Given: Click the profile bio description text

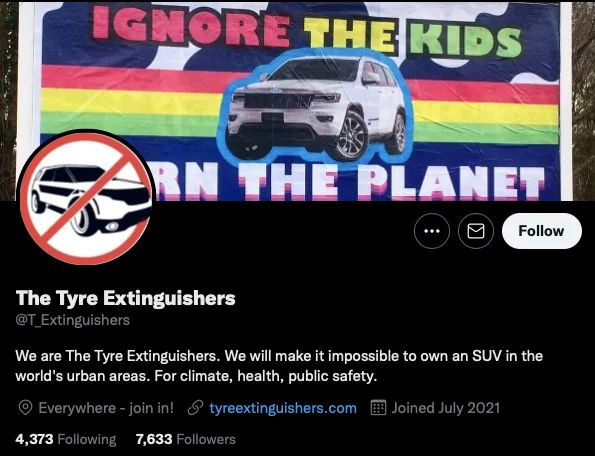Looking at the screenshot, I should tap(279, 366).
